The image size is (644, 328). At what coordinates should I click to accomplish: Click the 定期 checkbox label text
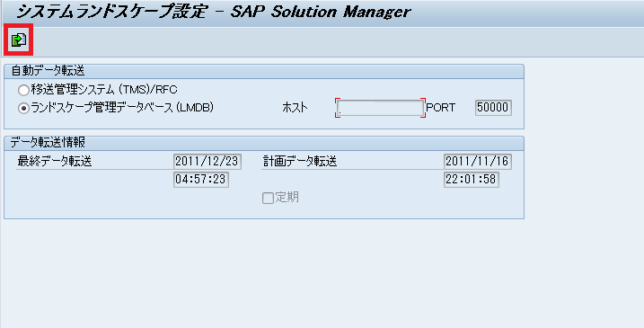tap(287, 198)
